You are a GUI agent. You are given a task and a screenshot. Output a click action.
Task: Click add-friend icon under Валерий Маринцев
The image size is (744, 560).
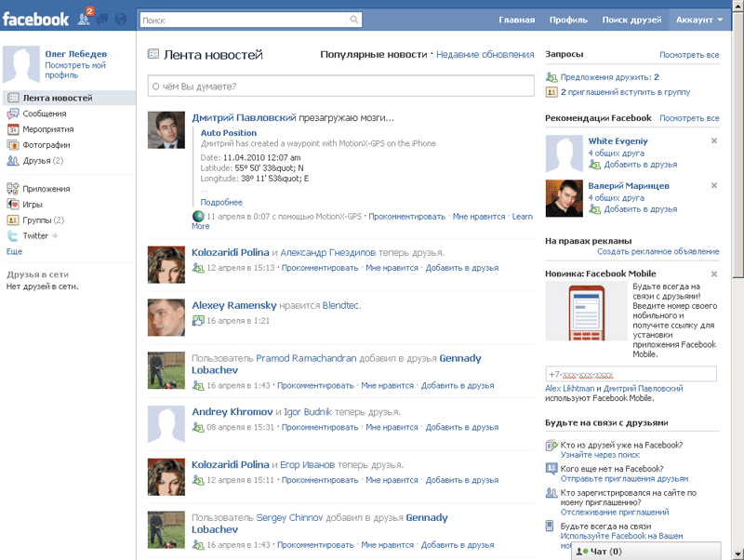tap(594, 208)
